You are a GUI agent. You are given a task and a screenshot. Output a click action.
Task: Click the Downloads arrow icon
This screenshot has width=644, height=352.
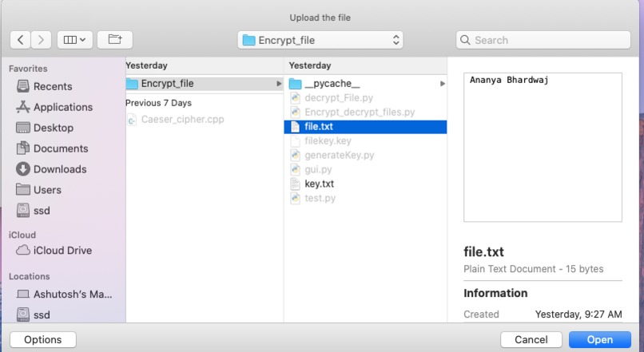click(23, 169)
